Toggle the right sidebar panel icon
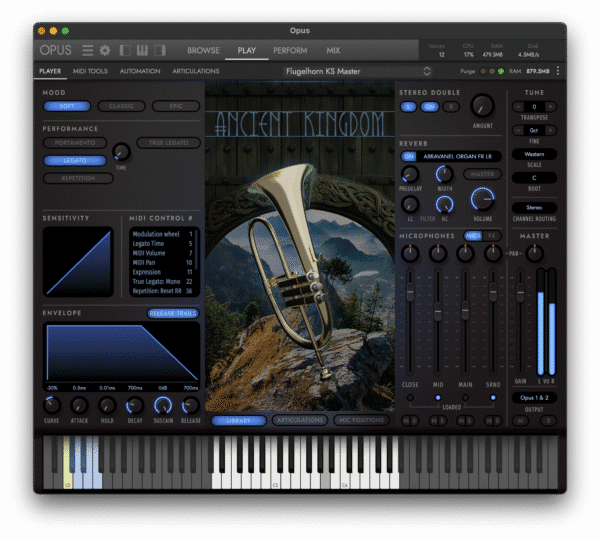This screenshot has height=538, width=600. tap(160, 50)
